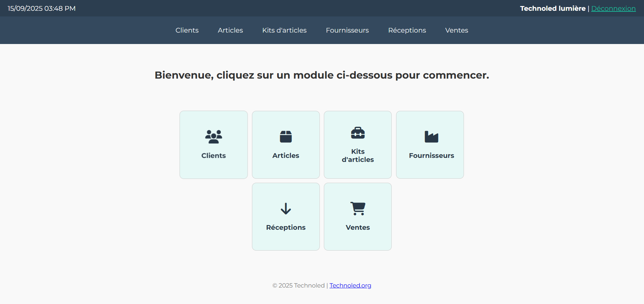Click the 'Kits d'articles' text label in tile

click(x=358, y=156)
